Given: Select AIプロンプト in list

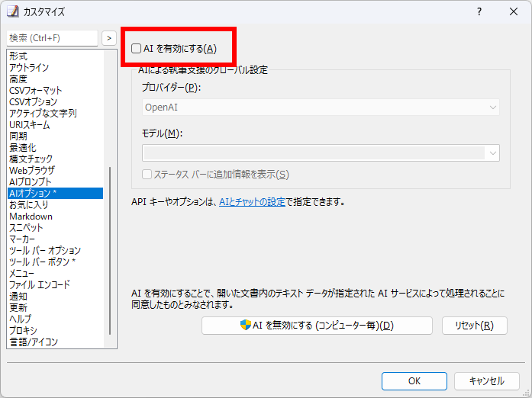Looking at the screenshot, I should pos(55,181).
